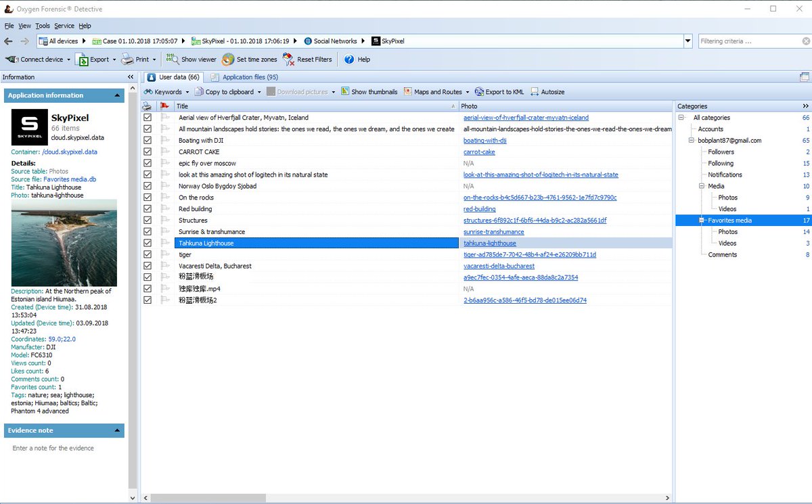Screen dimensions: 812x504
Task: Click the panel layout icon at top right
Action: (805, 77)
